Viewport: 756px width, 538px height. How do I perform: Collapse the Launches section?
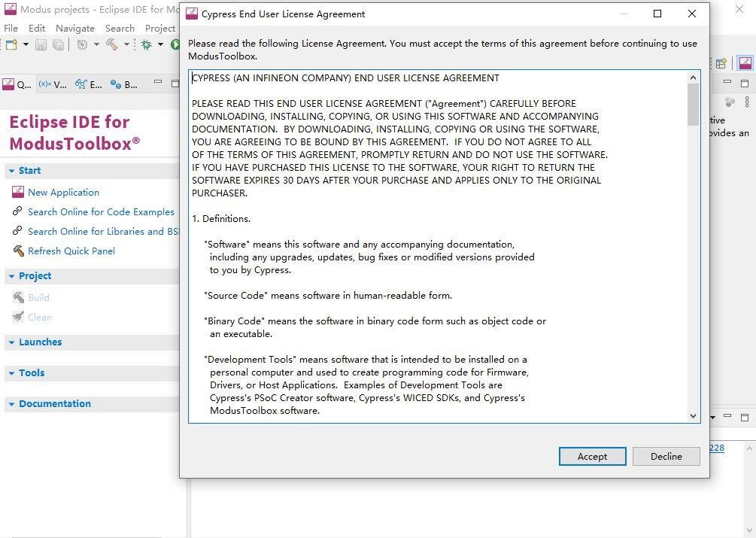(11, 342)
